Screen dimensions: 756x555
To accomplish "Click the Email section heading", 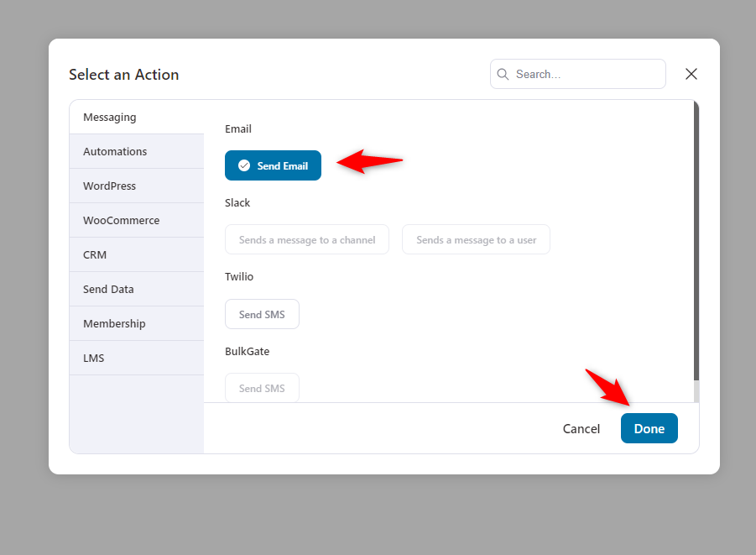I will tap(238, 128).
